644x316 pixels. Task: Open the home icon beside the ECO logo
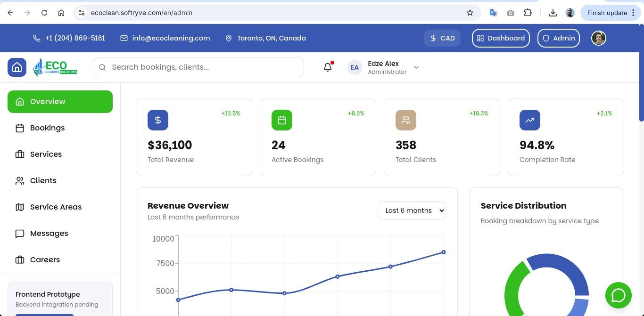(17, 67)
